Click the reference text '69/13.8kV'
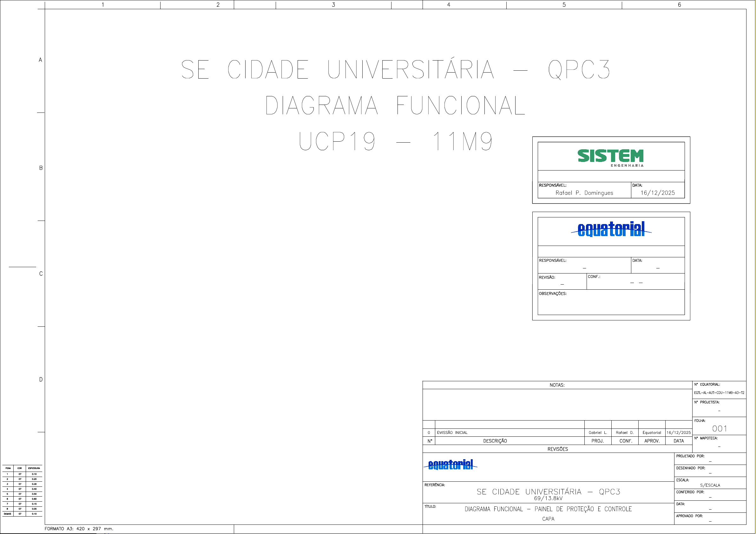Screen dimensions: 756x534 click(548, 498)
